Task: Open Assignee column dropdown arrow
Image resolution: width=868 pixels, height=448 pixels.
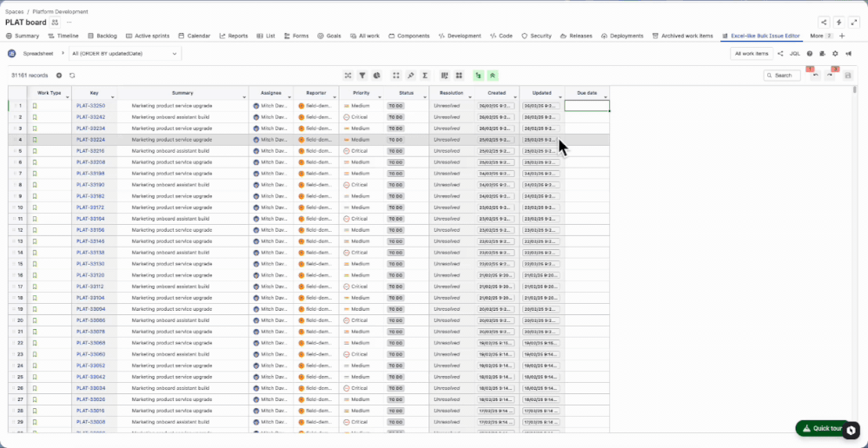Action: point(289,97)
